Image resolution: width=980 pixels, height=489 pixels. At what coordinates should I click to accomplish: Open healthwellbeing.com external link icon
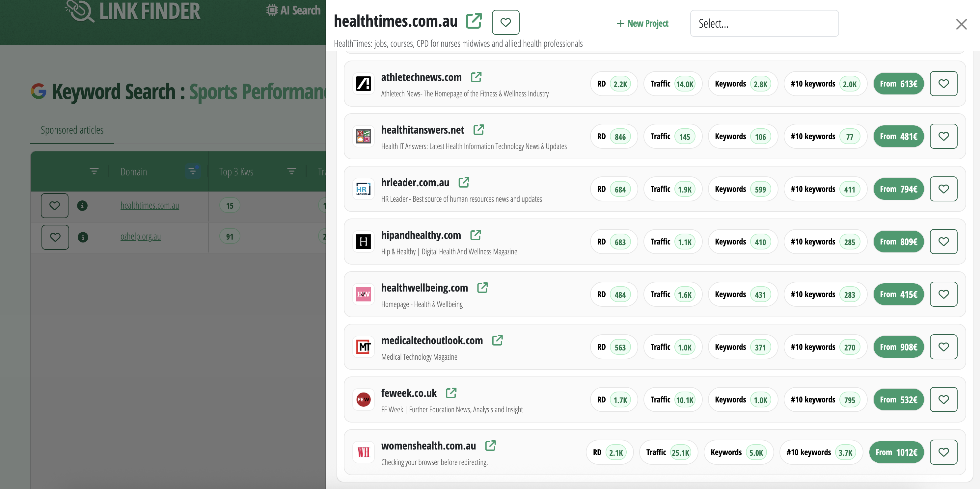pyautogui.click(x=483, y=288)
